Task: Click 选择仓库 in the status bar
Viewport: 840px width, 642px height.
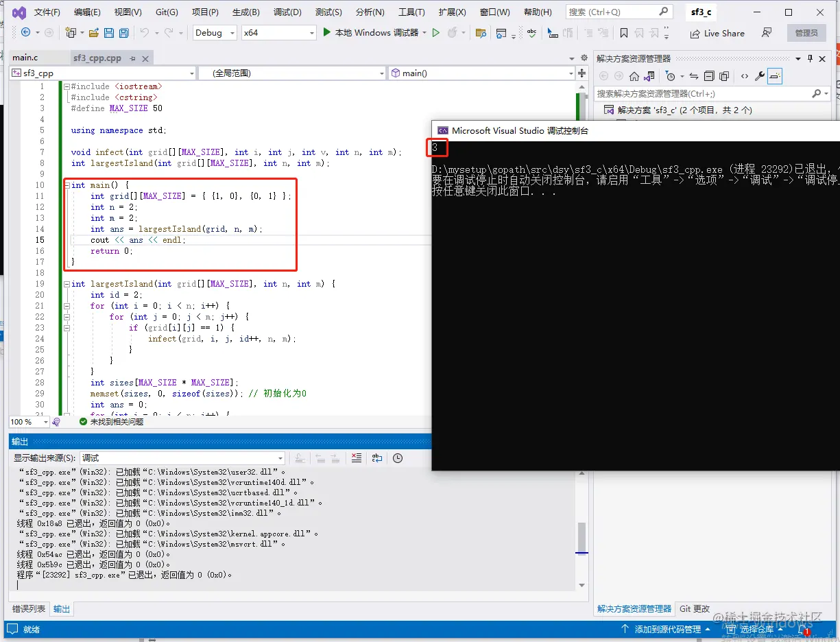Action: pos(756,629)
